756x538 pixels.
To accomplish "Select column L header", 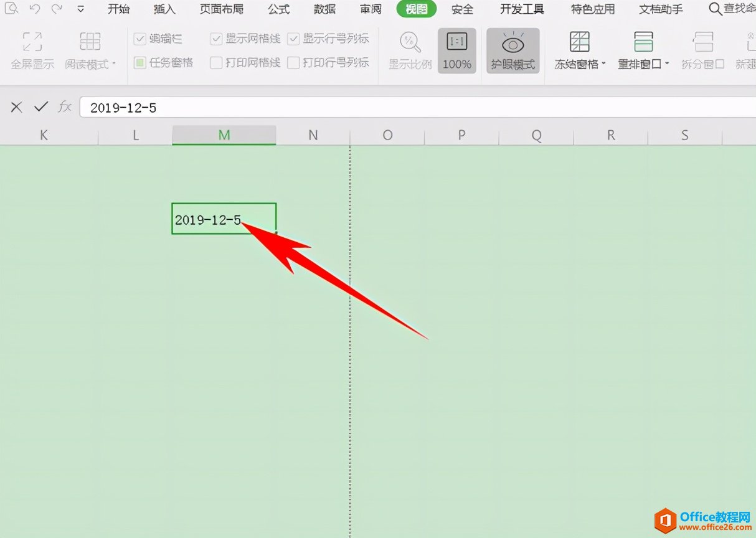I will tap(135, 135).
